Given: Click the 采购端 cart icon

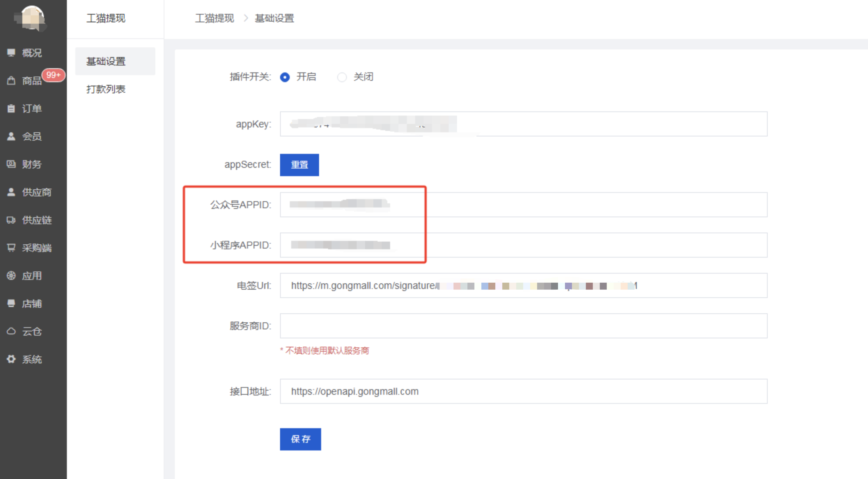Looking at the screenshot, I should pyautogui.click(x=11, y=248).
